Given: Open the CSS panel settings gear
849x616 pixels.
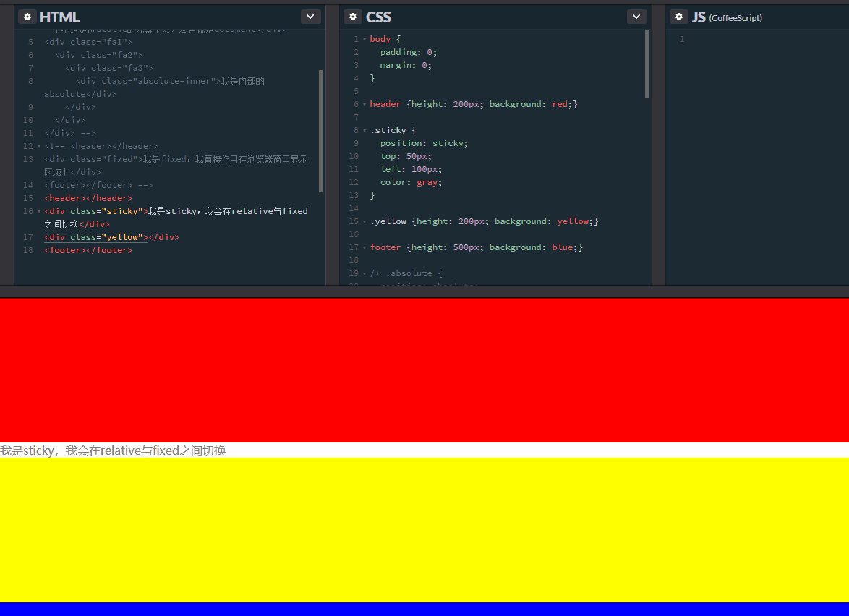Looking at the screenshot, I should click(x=352, y=17).
